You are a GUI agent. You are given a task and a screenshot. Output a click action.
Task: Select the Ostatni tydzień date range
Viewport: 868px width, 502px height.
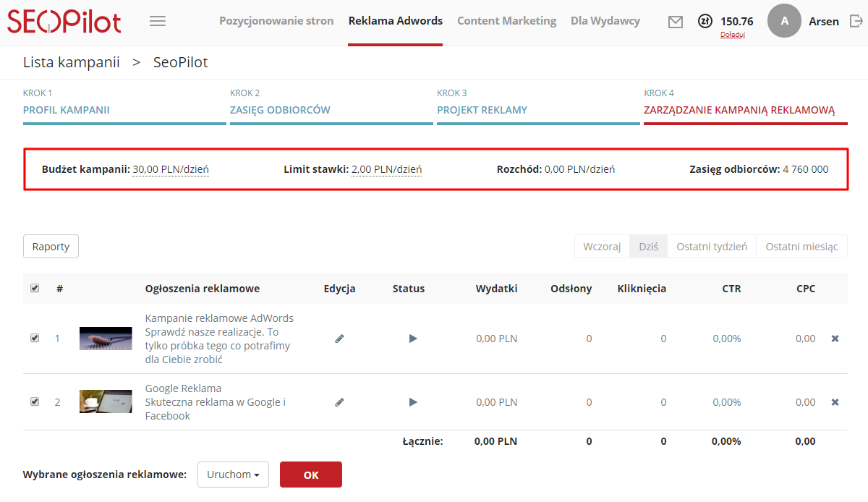pos(711,247)
